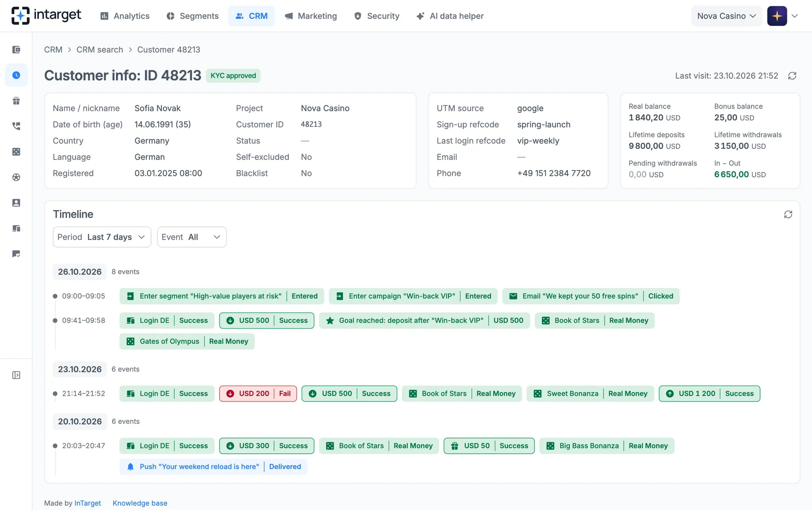Open the Event All filter dropdown
The image size is (812, 510).
192,237
